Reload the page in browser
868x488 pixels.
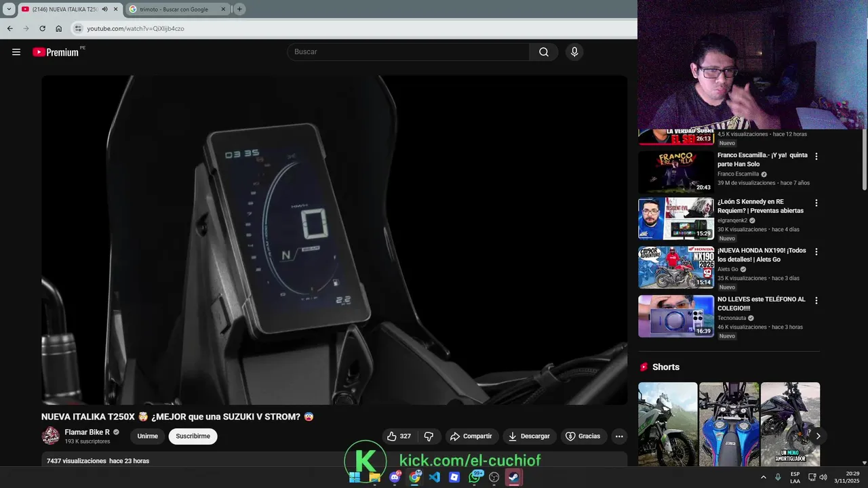[x=42, y=28]
